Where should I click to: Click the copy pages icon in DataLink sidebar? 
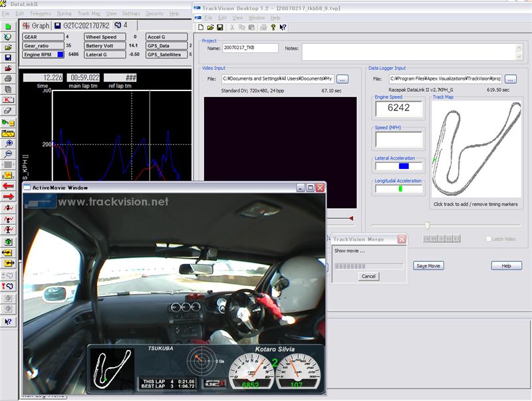[x=8, y=89]
